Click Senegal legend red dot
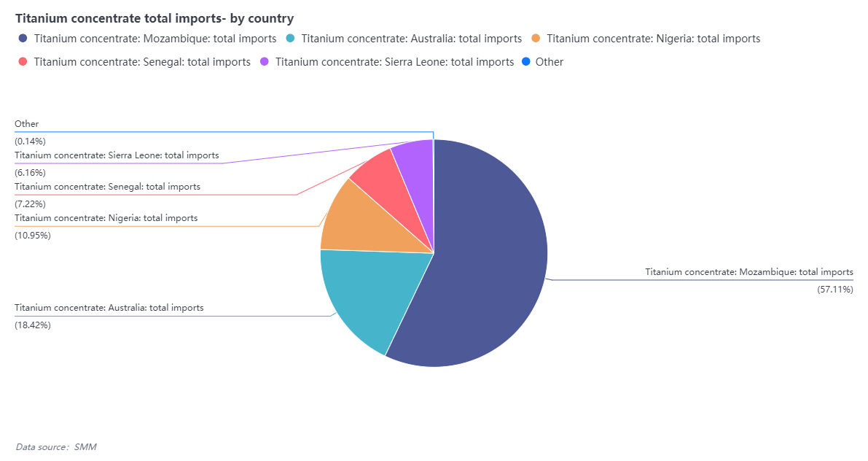Screen dimensions: 868x461 coord(23,62)
